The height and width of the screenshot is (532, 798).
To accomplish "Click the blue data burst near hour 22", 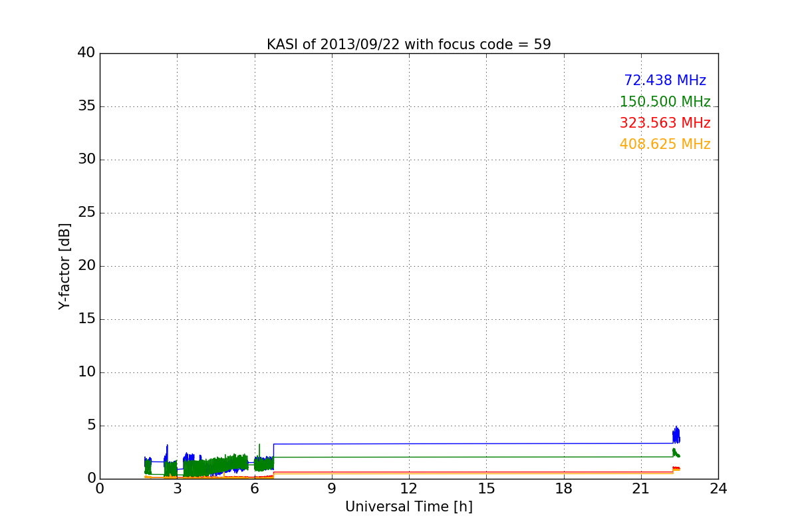I will point(676,435).
